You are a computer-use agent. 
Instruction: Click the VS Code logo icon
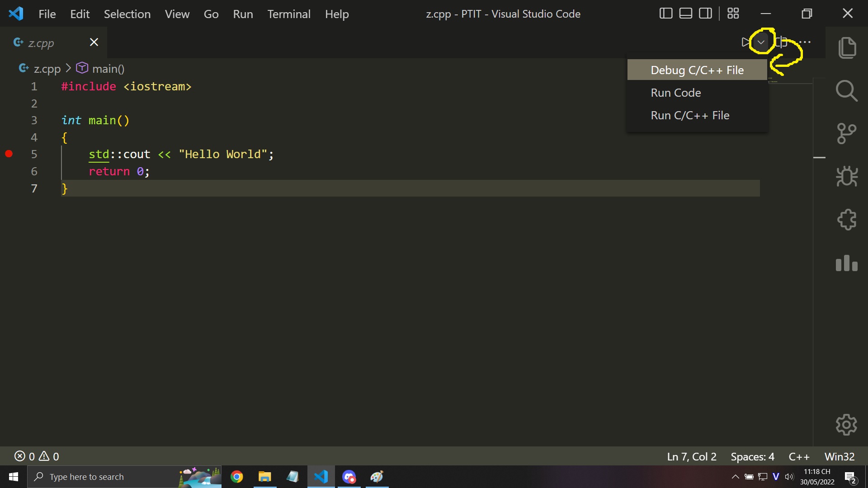click(x=16, y=14)
